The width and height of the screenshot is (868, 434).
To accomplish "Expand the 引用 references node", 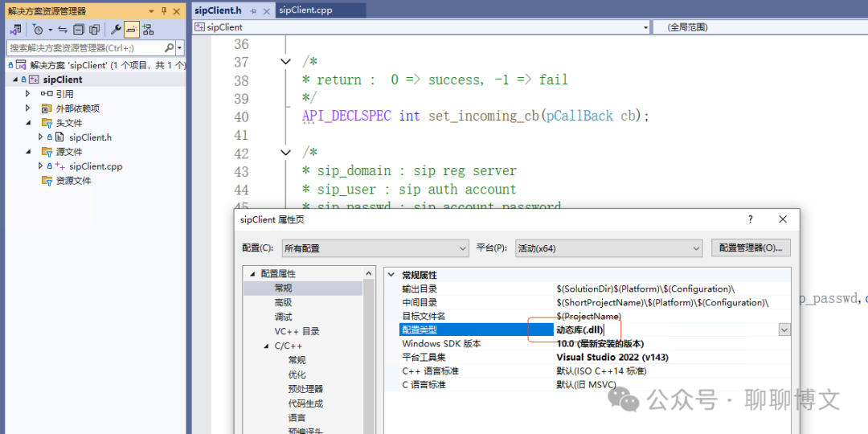I will (x=27, y=94).
